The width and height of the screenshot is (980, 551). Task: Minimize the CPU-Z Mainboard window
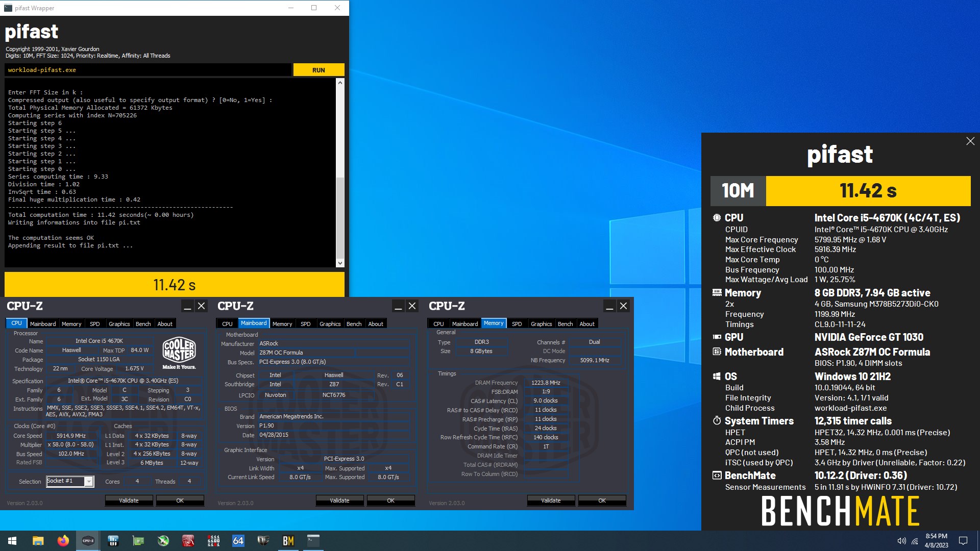pyautogui.click(x=398, y=306)
